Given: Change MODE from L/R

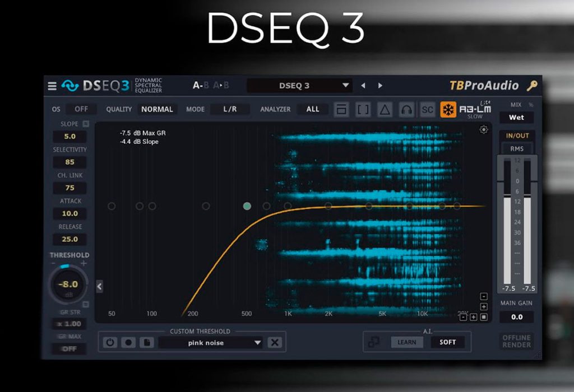Looking at the screenshot, I should click(230, 109).
